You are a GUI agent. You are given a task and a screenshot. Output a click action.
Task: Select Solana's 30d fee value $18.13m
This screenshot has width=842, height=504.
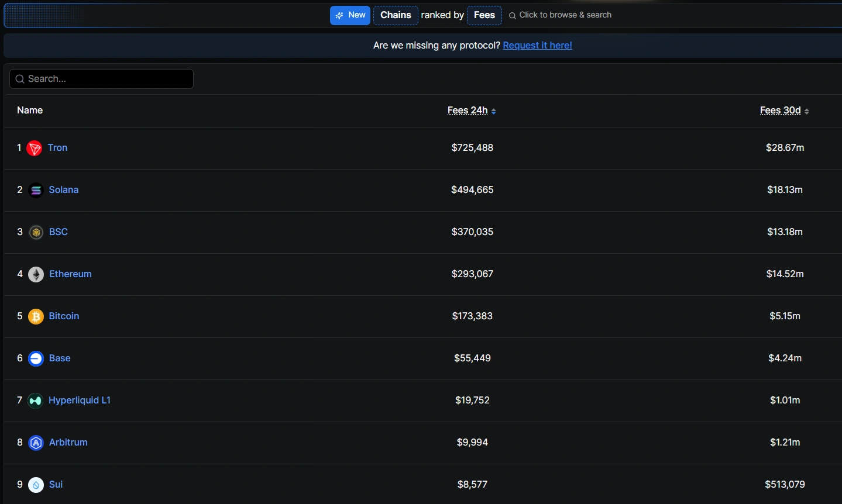(785, 190)
